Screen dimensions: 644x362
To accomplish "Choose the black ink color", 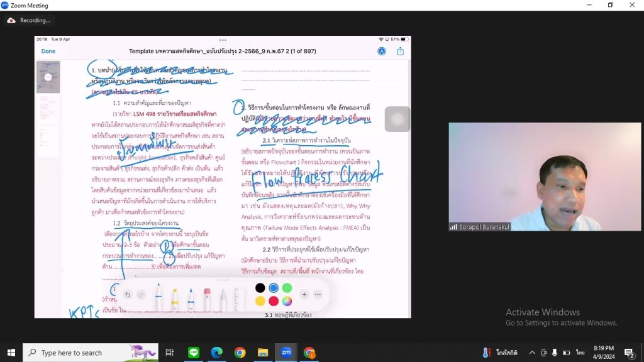I will pos(260,288).
